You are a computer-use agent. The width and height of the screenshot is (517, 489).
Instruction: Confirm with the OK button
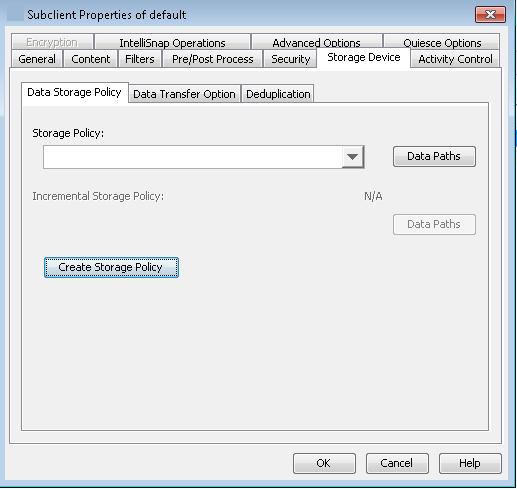tap(324, 463)
